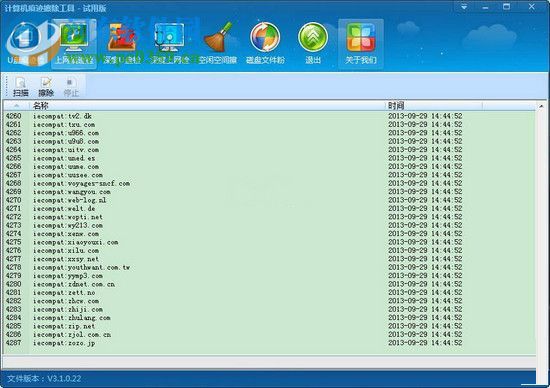This screenshot has width=550, height=388.
Task: Sort by the 名称 column header
Action: (x=207, y=106)
